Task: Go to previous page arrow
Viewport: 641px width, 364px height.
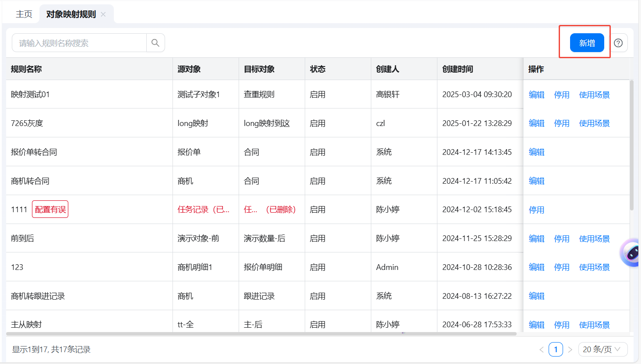Action: [x=542, y=350]
